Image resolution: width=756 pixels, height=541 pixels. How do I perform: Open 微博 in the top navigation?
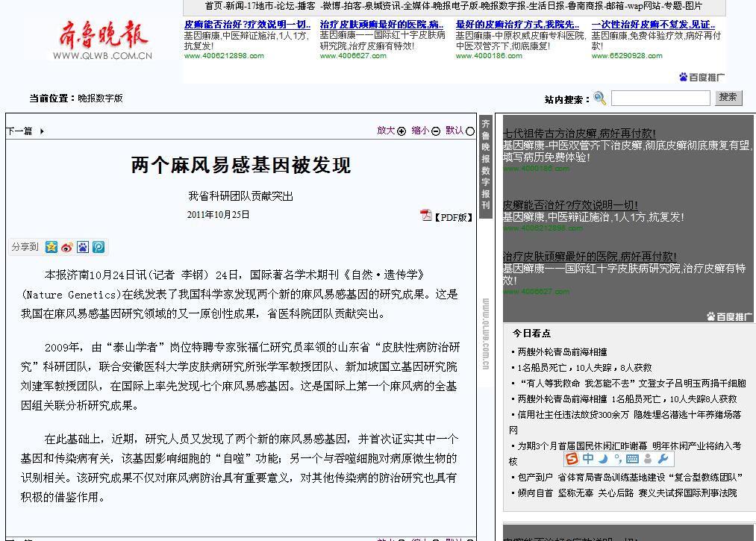point(331,5)
